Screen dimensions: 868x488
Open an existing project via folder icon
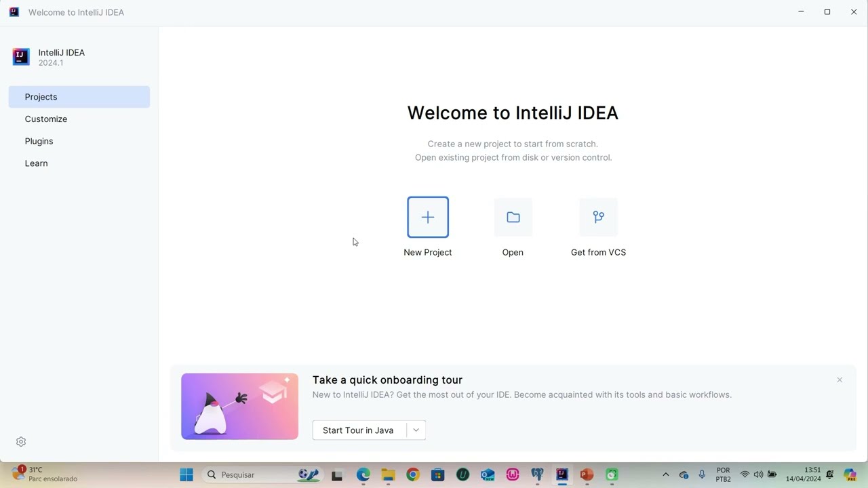513,217
